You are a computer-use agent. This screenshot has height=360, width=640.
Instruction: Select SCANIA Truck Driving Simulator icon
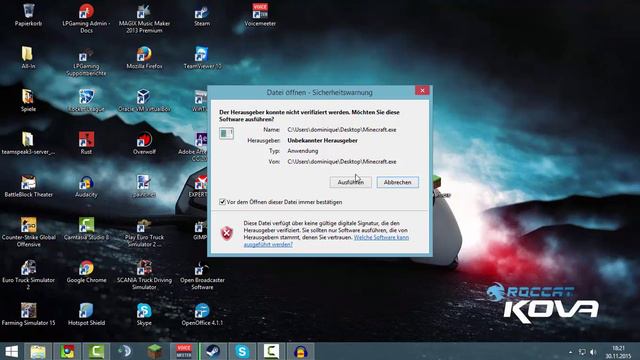(x=144, y=275)
